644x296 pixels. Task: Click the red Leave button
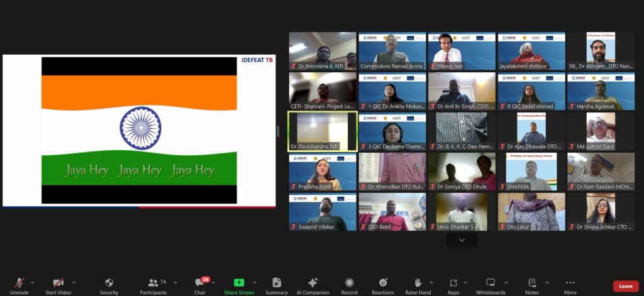click(625, 286)
